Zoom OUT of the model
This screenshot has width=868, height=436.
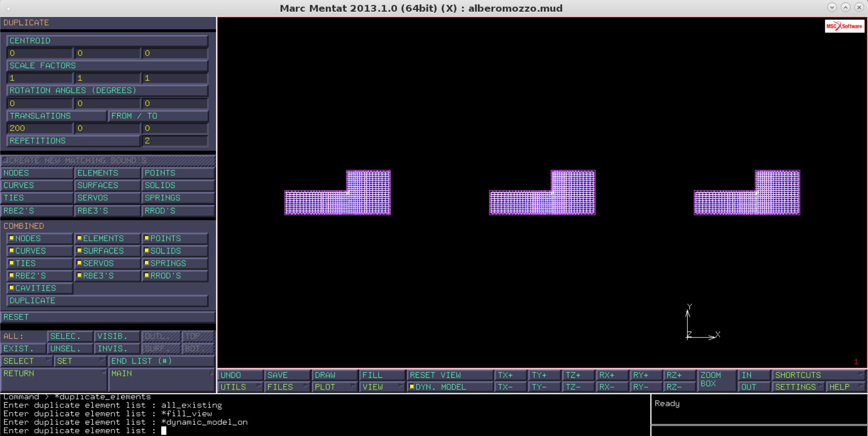point(754,387)
